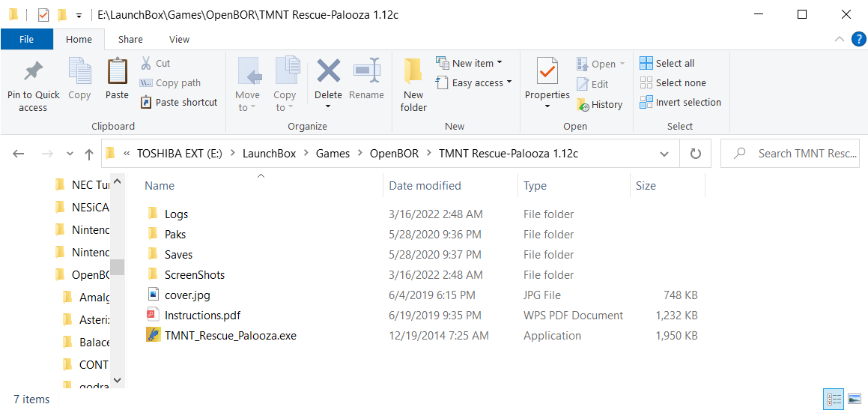Sort by the Size column header

point(646,186)
